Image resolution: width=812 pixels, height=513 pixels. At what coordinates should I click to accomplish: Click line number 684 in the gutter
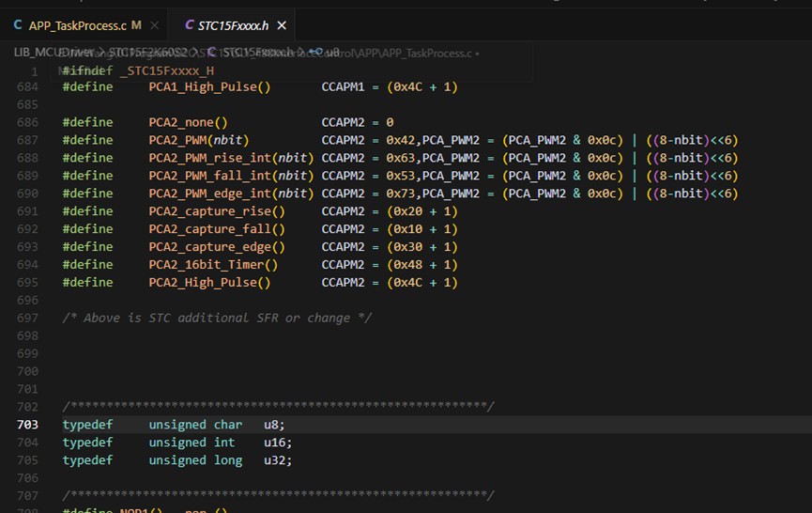(27, 87)
